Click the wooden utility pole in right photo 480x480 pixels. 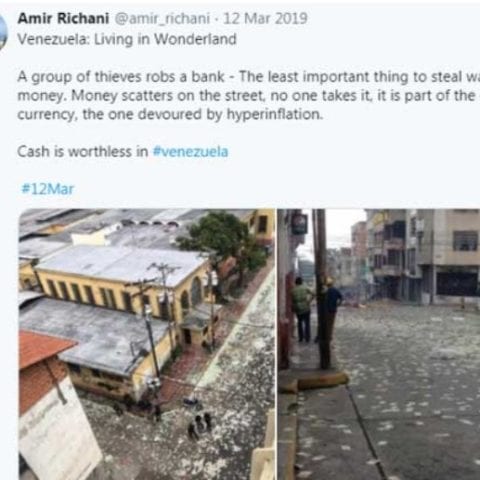point(322,288)
